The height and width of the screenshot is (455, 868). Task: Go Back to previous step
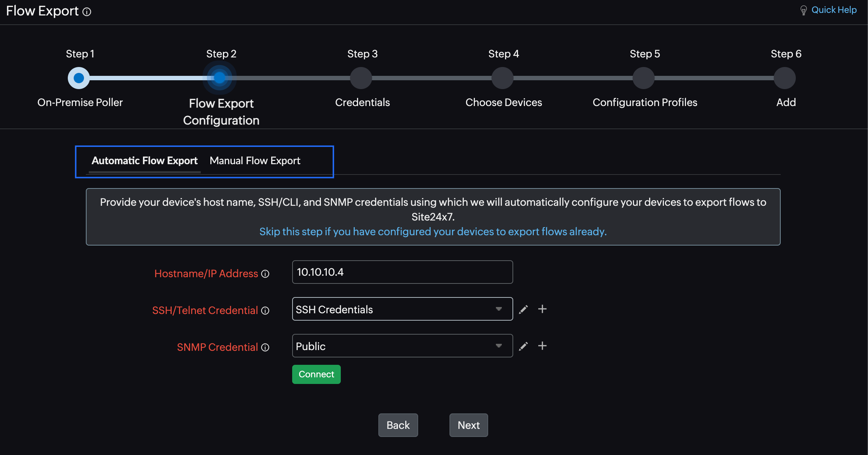(398, 425)
